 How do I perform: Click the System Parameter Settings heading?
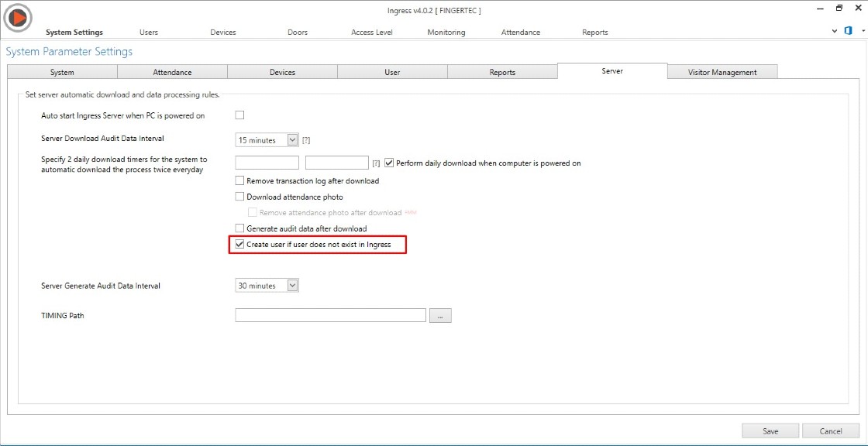(x=69, y=52)
